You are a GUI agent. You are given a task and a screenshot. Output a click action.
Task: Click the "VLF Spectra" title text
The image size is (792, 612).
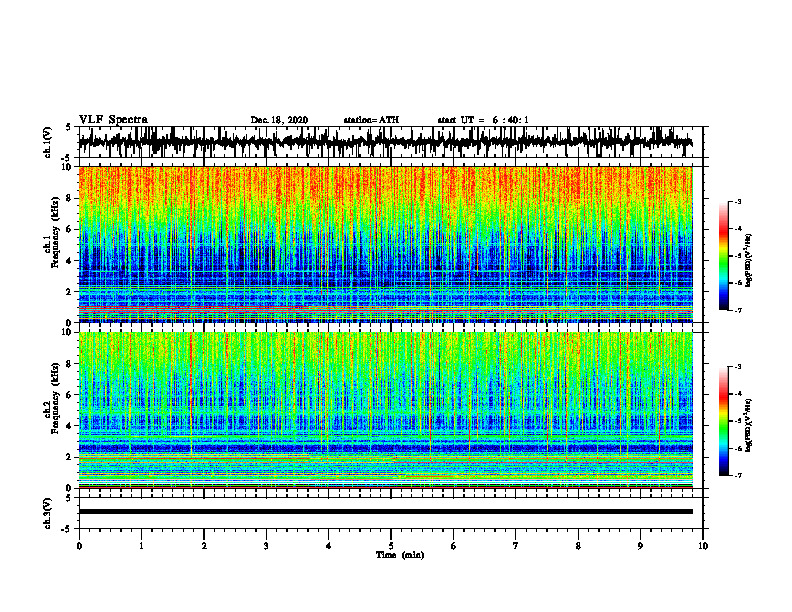[113, 120]
